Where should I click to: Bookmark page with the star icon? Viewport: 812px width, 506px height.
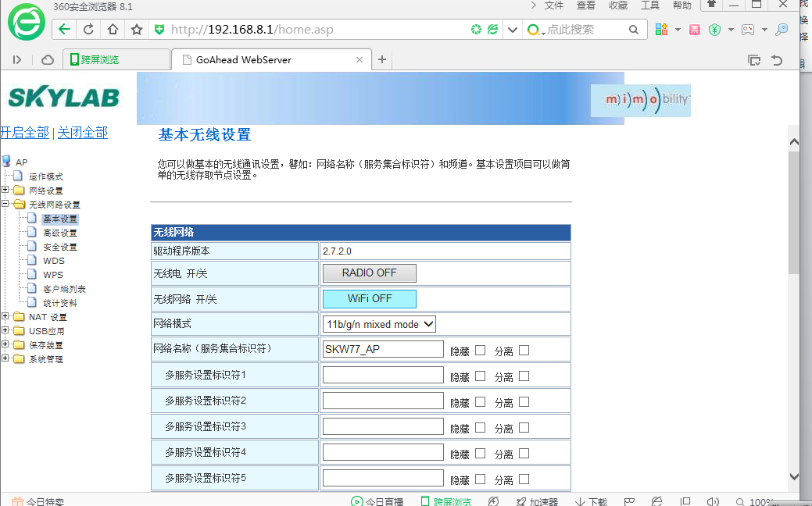pyautogui.click(x=137, y=30)
